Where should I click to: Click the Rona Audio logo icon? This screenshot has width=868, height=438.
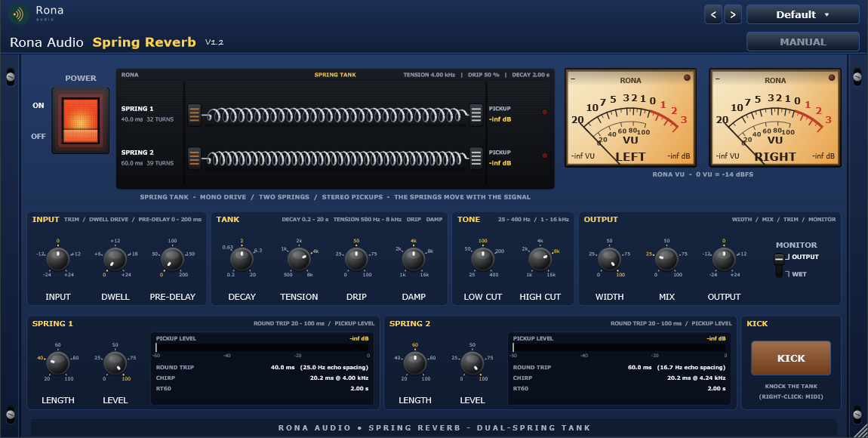tap(19, 14)
